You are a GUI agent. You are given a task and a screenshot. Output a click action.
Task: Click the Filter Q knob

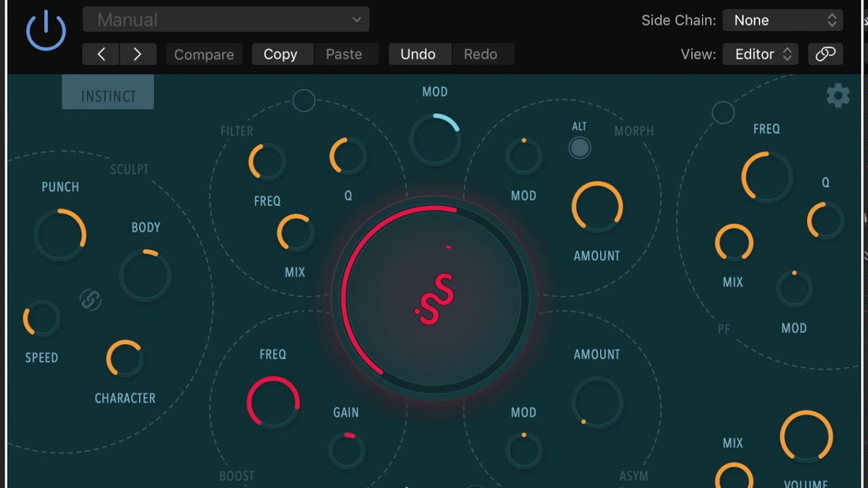coord(348,157)
